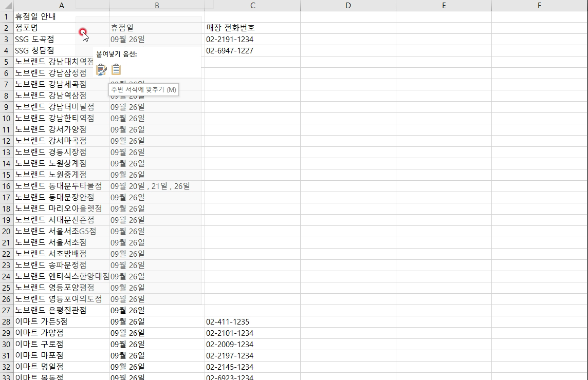Viewport: 588px width, 380px height.
Task: Select column C header
Action: point(252,5)
